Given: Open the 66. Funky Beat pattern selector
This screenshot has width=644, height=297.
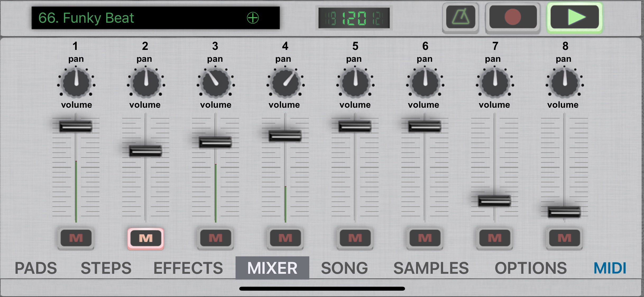Looking at the screenshot, I should [155, 18].
